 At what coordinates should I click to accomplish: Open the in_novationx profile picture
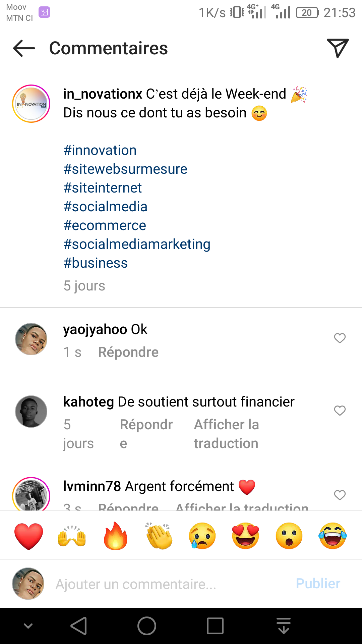click(31, 104)
